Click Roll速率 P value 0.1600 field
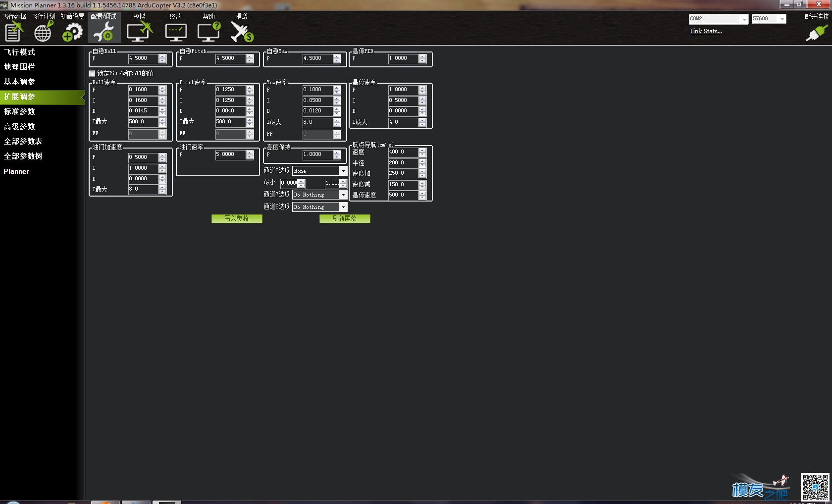832x504 pixels. [x=143, y=90]
